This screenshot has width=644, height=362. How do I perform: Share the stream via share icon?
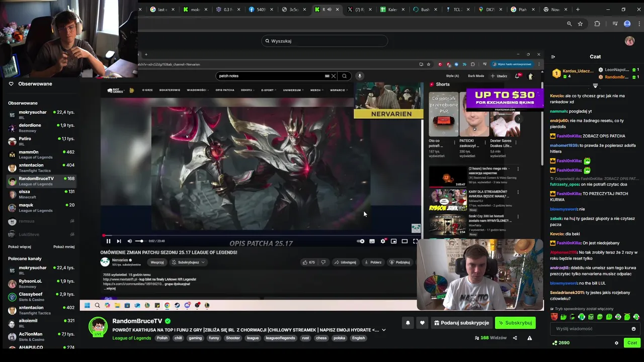515,338
